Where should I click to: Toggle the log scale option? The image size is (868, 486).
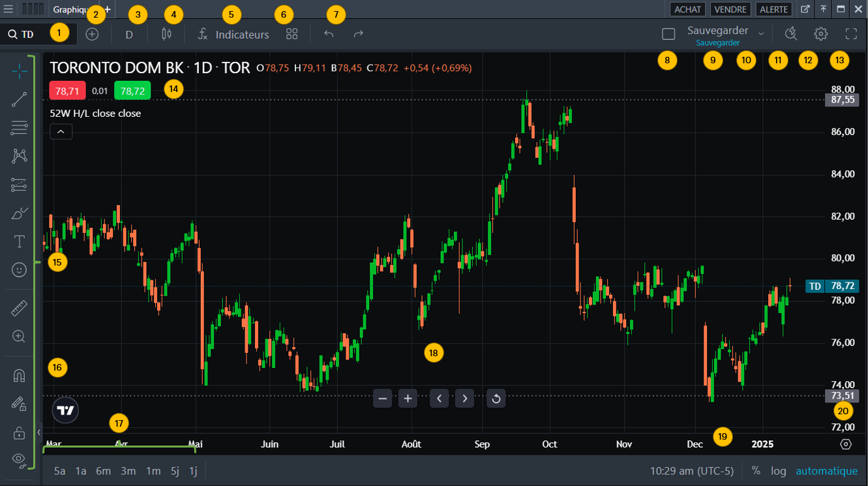click(x=778, y=471)
